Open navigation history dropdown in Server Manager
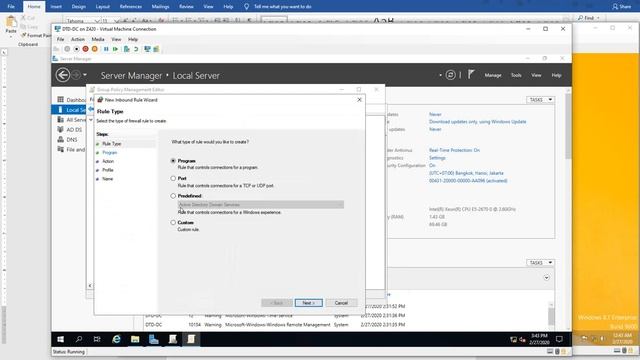The height and width of the screenshot is (360, 640). 85,75
